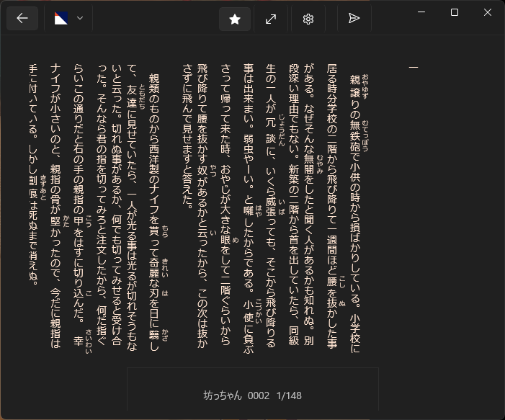
Task: Open the color theme swatch selector
Action: click(61, 18)
